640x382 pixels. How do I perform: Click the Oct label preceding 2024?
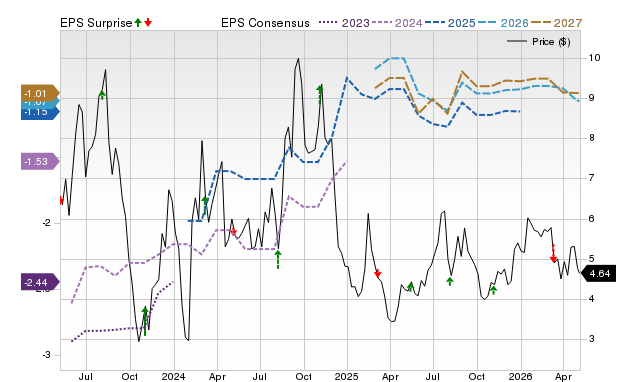click(x=130, y=376)
